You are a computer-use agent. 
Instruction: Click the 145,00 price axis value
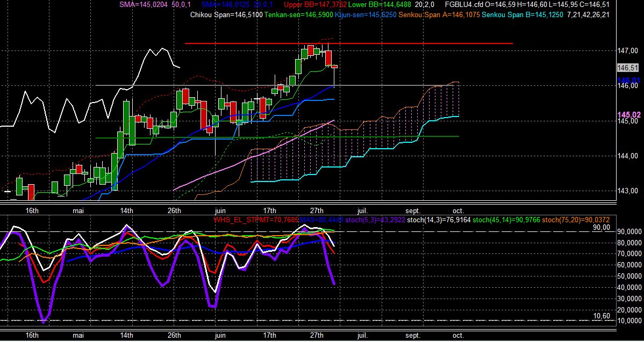[628, 121]
